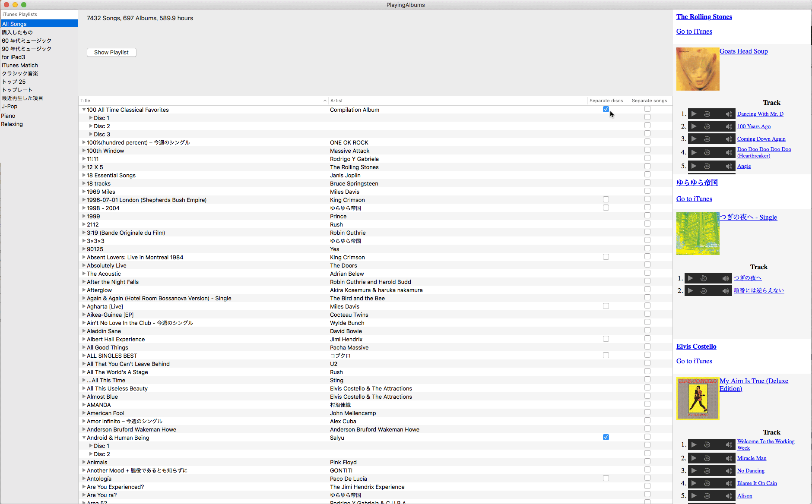The height and width of the screenshot is (504, 812).
Task: Open the クラシック音楽 playlist
Action: pyautogui.click(x=39, y=73)
